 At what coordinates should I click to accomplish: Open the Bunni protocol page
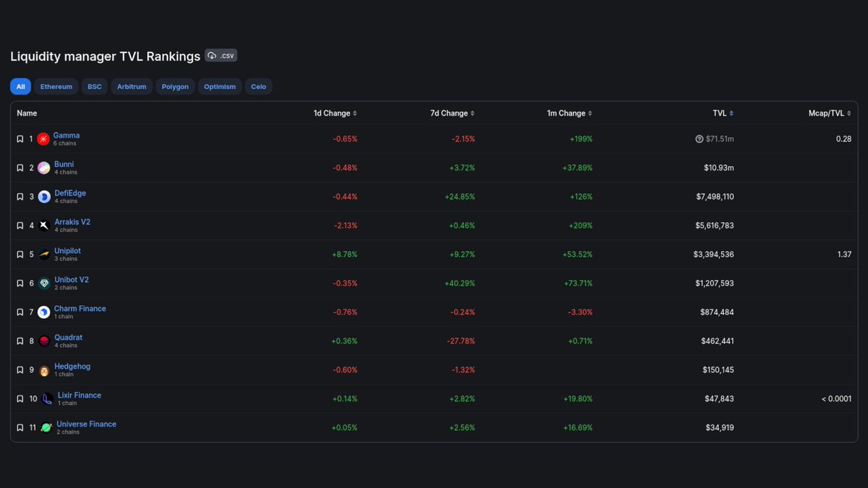click(x=64, y=164)
